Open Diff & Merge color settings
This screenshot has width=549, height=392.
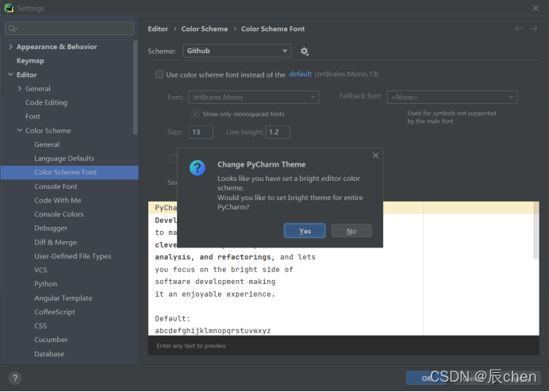pyautogui.click(x=56, y=242)
